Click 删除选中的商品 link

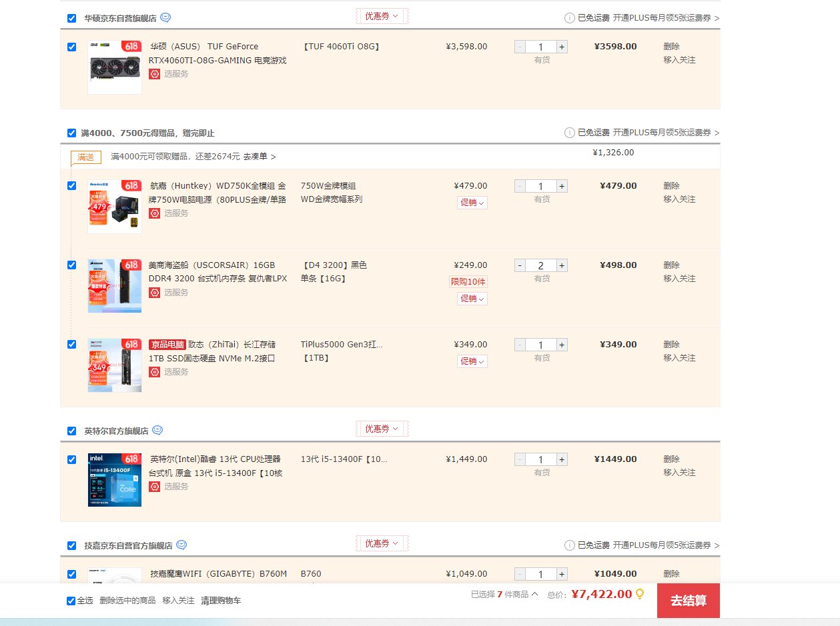[127, 601]
